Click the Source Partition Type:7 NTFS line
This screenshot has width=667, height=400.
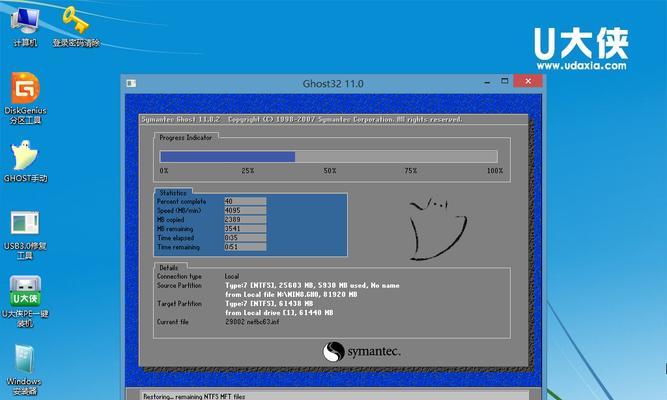pyautogui.click(x=312, y=286)
